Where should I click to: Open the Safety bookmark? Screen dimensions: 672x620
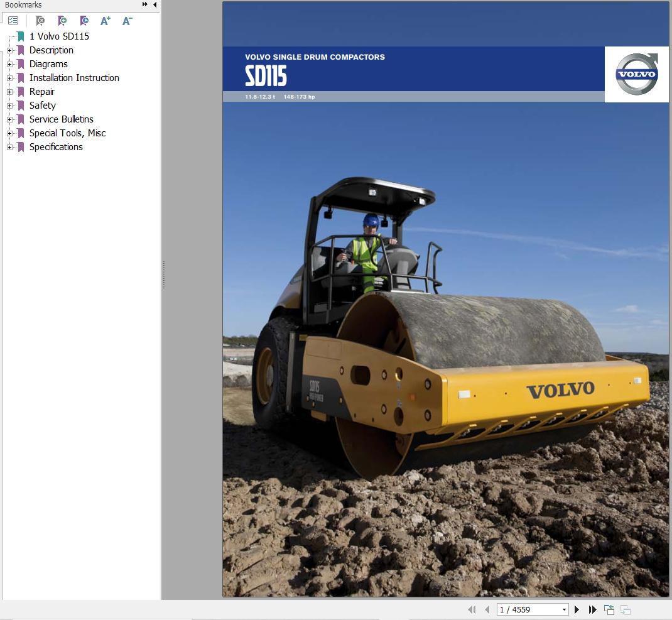42,106
